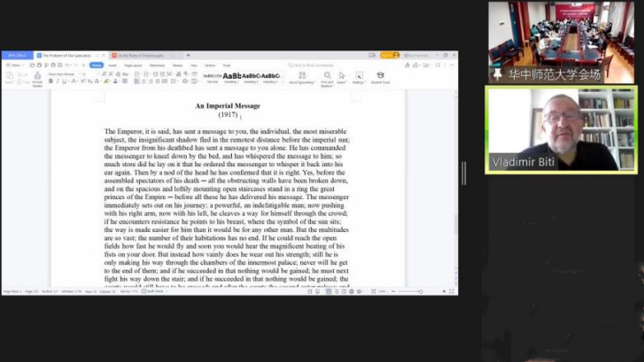Screen dimensions: 644x362
Task: Open the Settings tool in ribbon
Action: 359,78
